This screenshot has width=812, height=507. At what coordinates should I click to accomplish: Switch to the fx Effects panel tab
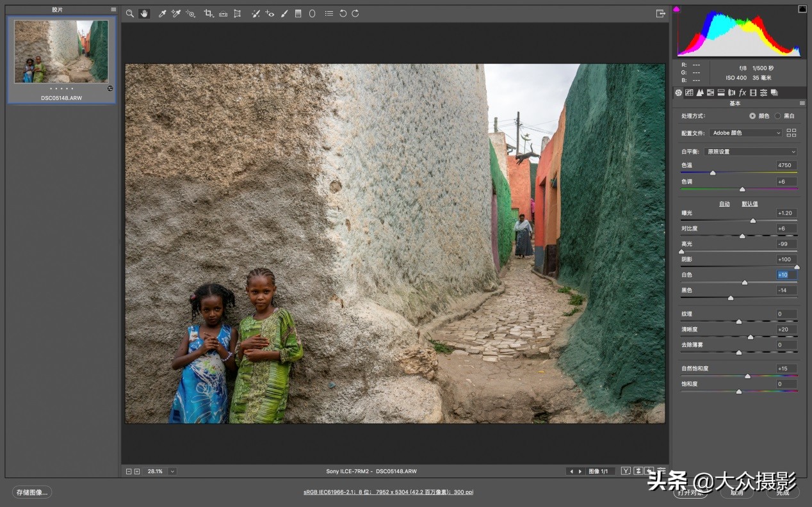[x=742, y=93]
